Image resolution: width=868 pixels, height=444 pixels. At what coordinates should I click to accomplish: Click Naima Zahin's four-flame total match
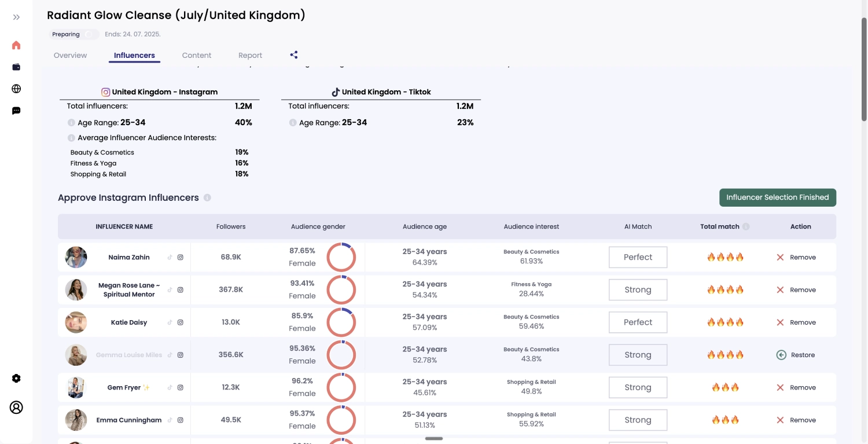[x=725, y=257]
